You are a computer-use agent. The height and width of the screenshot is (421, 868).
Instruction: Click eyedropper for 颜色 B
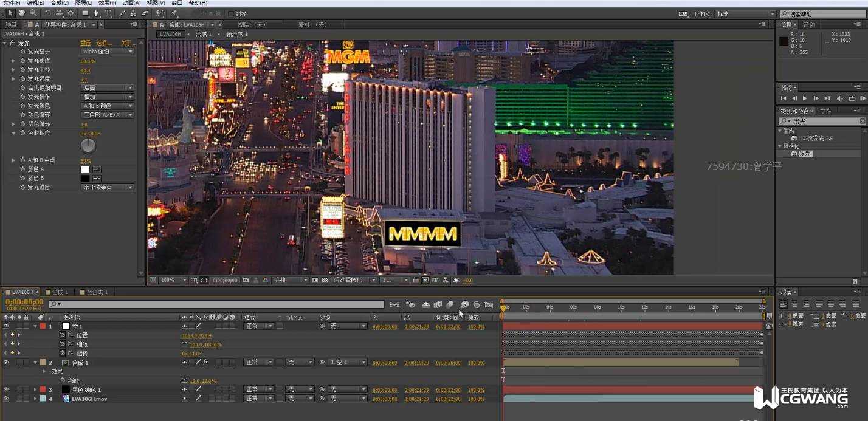[x=97, y=179]
